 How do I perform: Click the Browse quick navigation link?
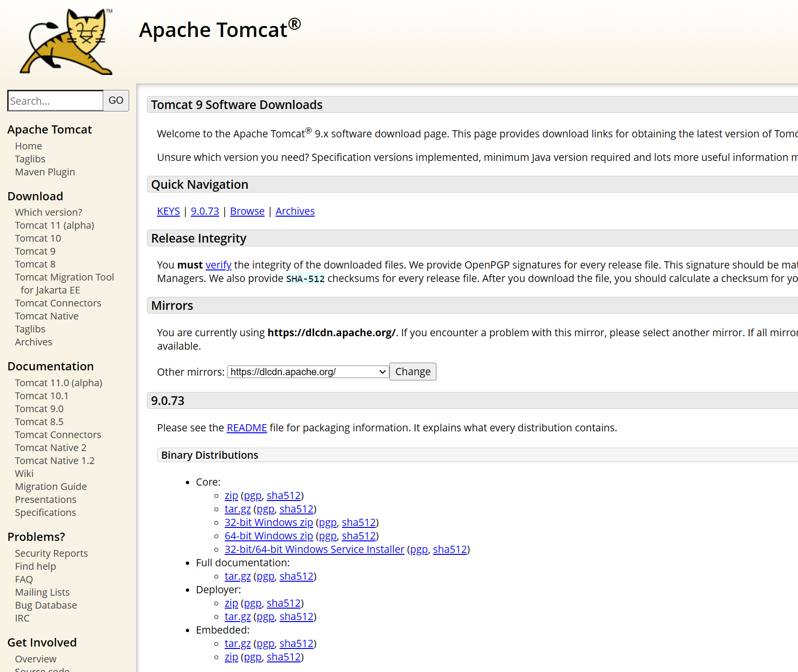[x=247, y=211]
